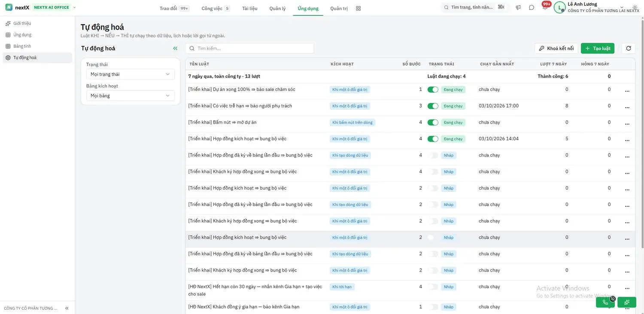Focus the Tìm kiếm rule search field
The height and width of the screenshot is (314, 644).
click(x=250, y=48)
